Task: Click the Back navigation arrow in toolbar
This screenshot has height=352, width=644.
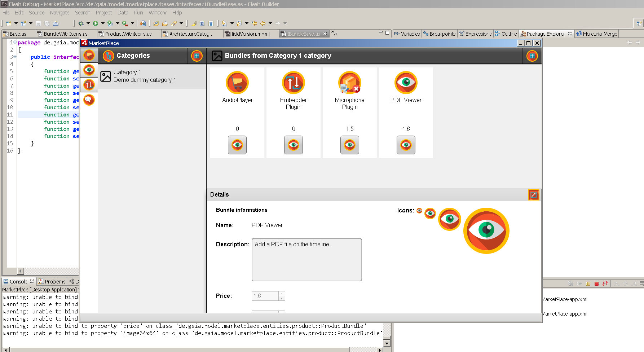Action: click(x=263, y=23)
